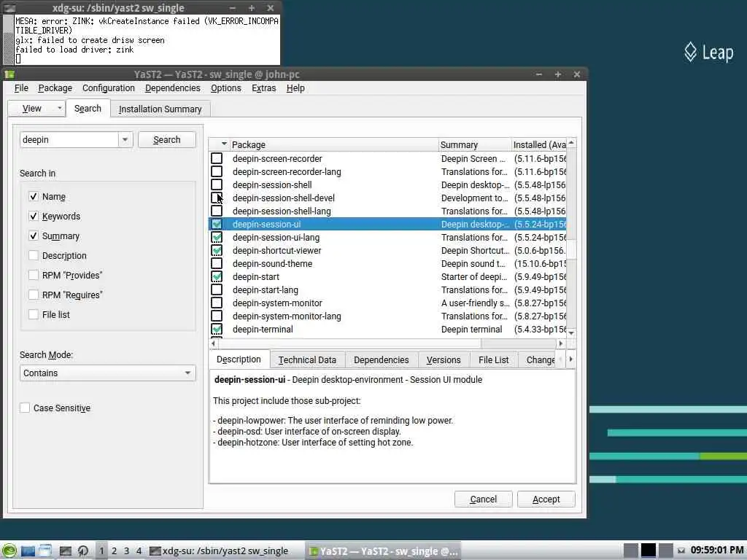This screenshot has width=747, height=560.
Task: Click the Search button
Action: pyautogui.click(x=167, y=139)
